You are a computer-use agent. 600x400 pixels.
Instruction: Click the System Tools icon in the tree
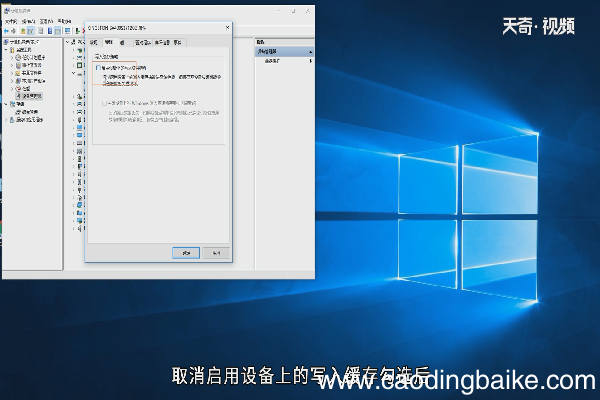tap(12, 50)
